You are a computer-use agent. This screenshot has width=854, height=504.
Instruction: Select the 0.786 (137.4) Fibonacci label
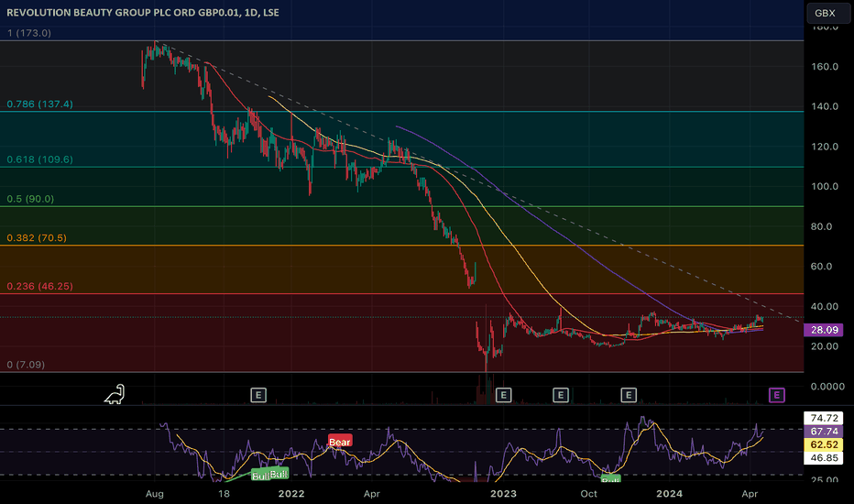[39, 104]
